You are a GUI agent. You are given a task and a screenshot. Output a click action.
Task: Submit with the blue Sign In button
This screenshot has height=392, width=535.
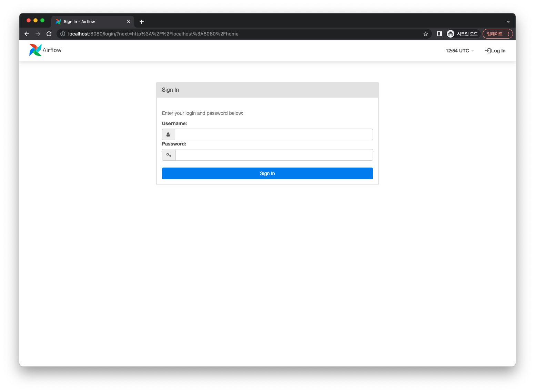point(267,173)
